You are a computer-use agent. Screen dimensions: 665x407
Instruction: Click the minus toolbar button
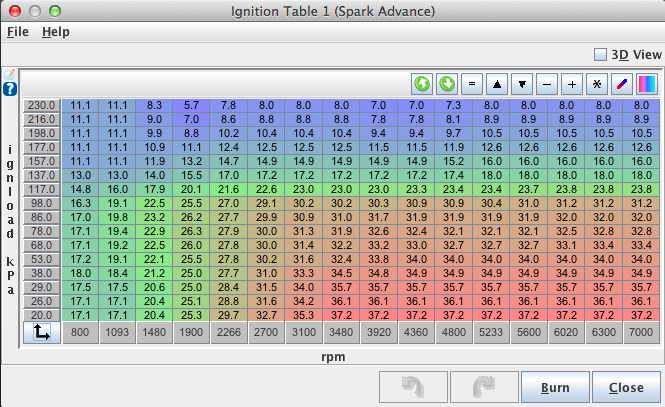(x=547, y=84)
